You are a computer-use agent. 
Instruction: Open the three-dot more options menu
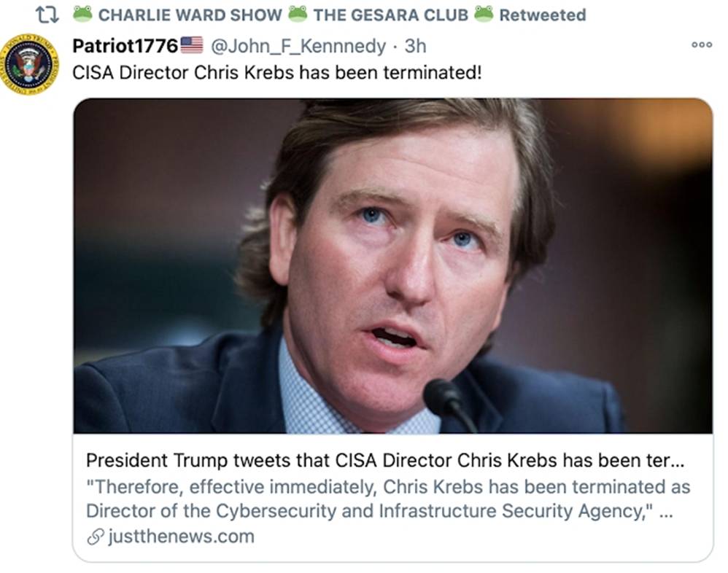tap(702, 45)
